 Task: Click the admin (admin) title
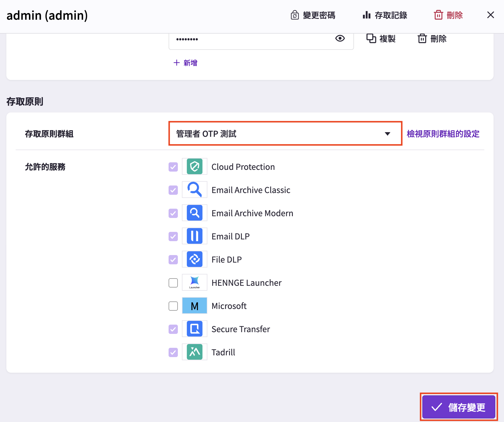click(47, 15)
